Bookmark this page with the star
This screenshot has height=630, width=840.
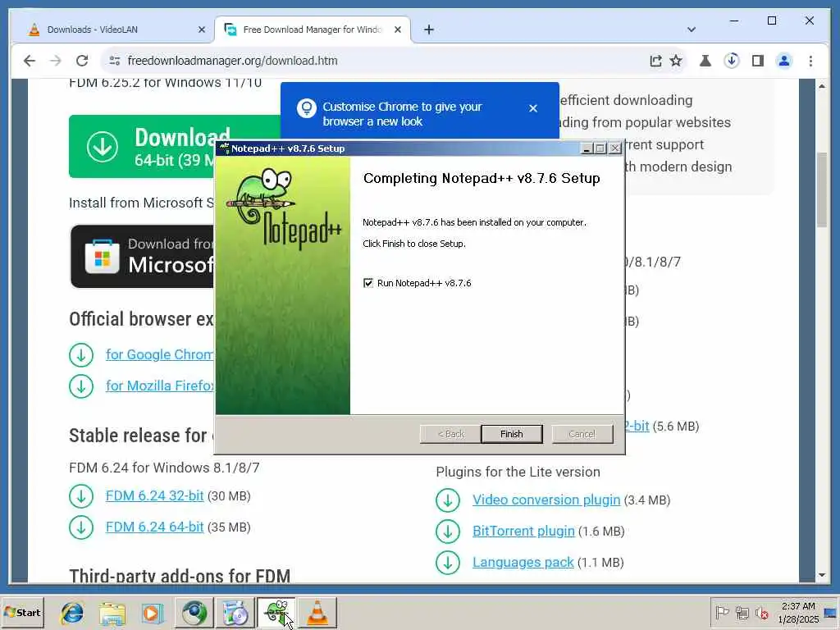[x=676, y=61]
